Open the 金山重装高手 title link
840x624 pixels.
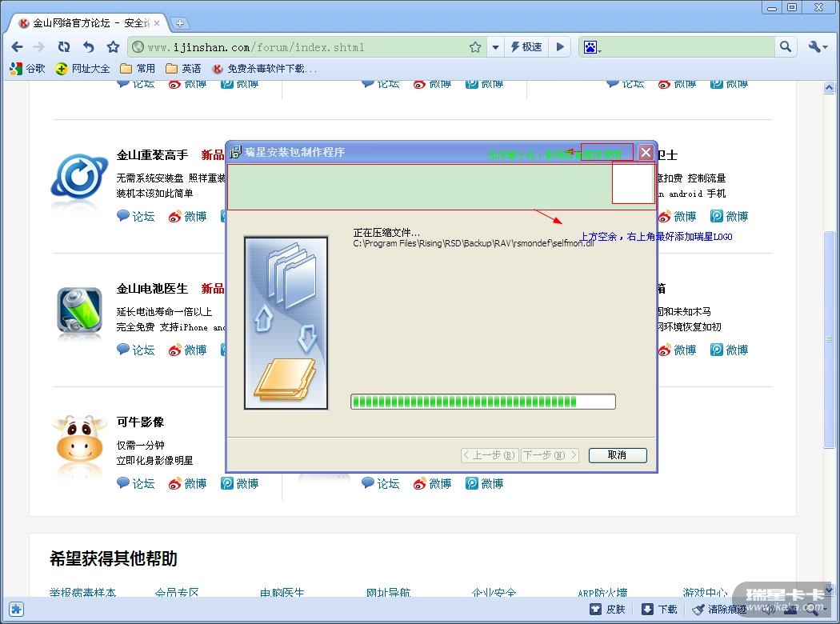152,154
